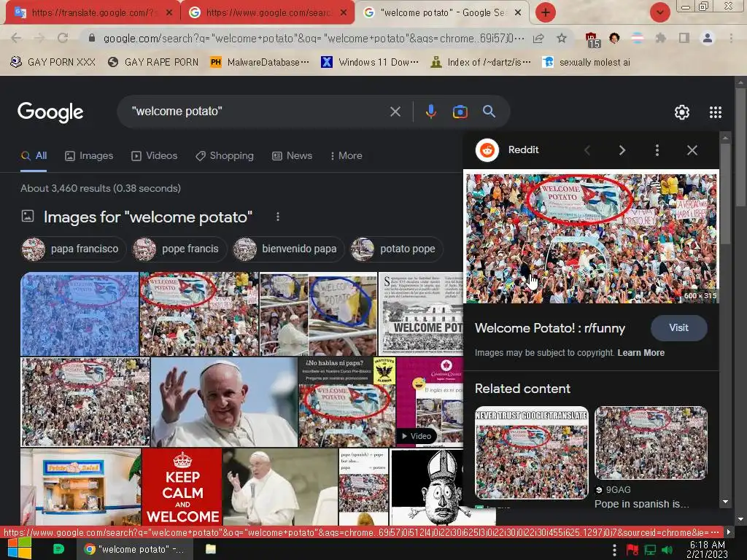Open volume control in system tray
The image size is (747, 560).
tap(667, 550)
